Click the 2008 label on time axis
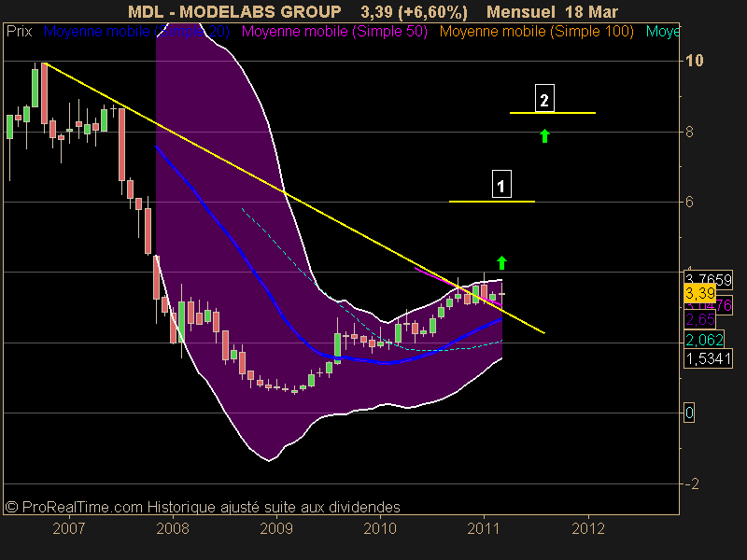 point(173,528)
